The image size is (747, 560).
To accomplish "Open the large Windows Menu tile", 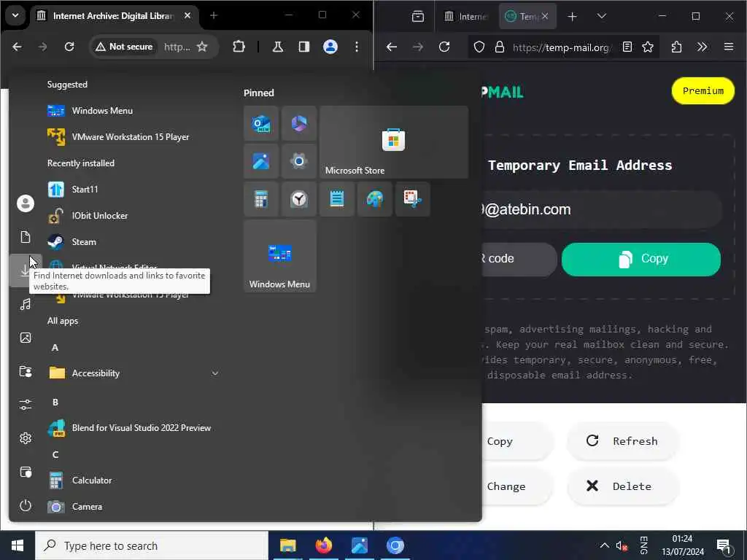I will tap(279, 256).
